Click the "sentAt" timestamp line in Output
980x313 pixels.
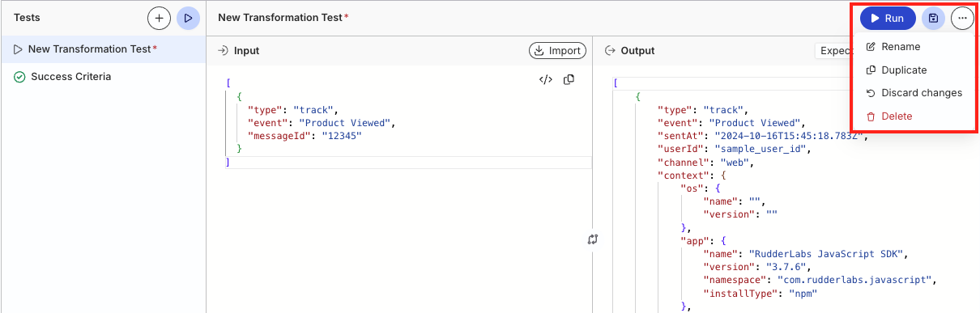pos(763,136)
